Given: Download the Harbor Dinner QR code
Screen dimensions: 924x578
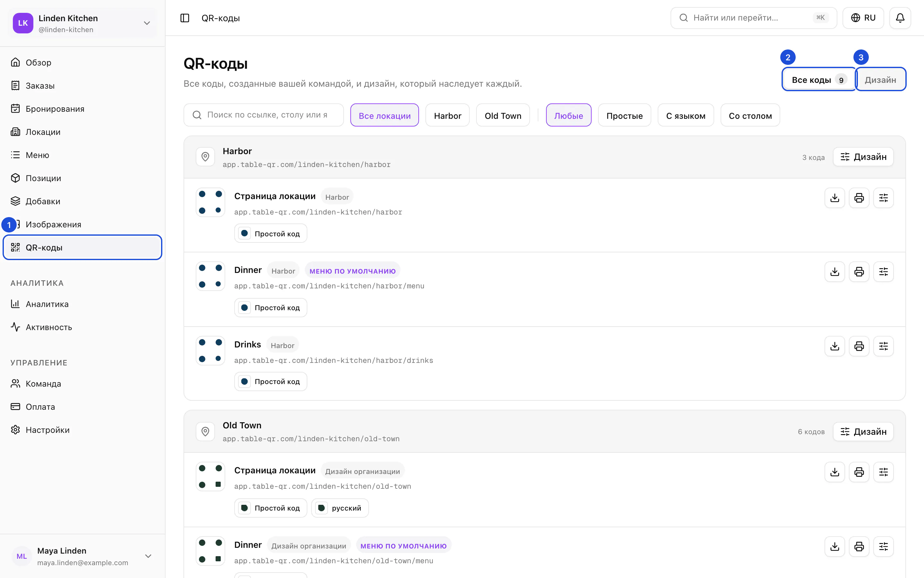Looking at the screenshot, I should coord(835,272).
